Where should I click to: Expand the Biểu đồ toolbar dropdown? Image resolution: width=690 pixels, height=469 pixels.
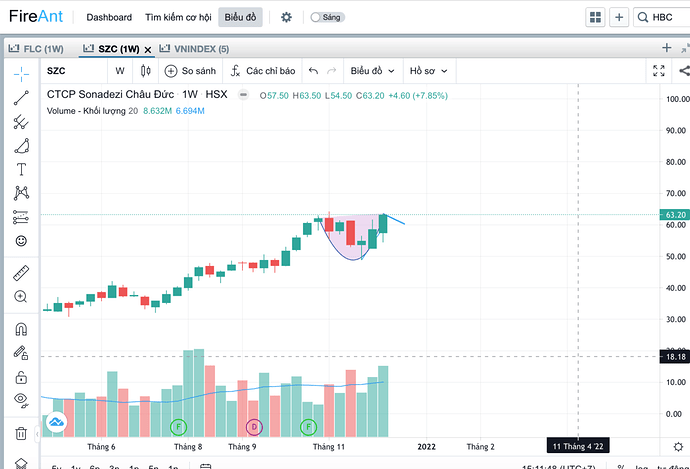(x=372, y=71)
